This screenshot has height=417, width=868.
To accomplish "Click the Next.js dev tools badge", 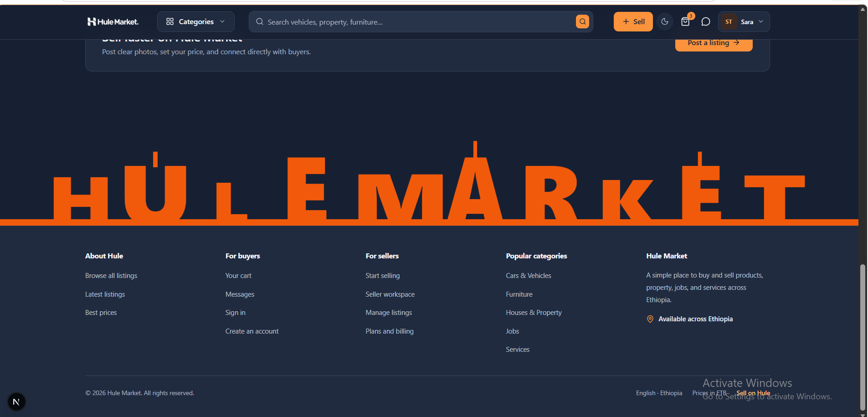I will (x=16, y=402).
